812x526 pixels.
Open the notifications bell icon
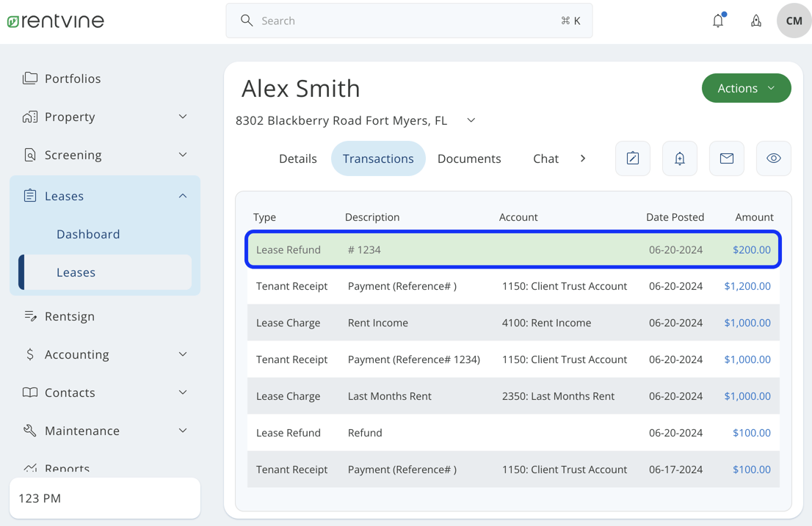[x=718, y=21]
